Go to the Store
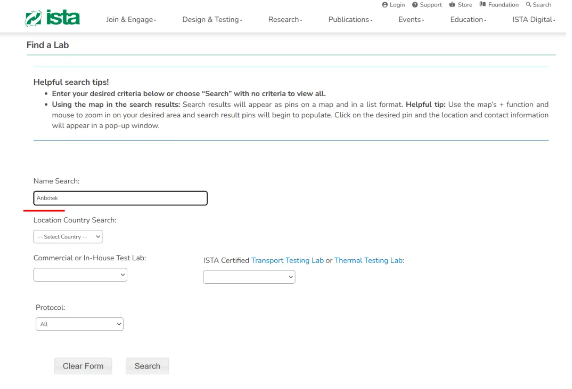 (x=460, y=5)
